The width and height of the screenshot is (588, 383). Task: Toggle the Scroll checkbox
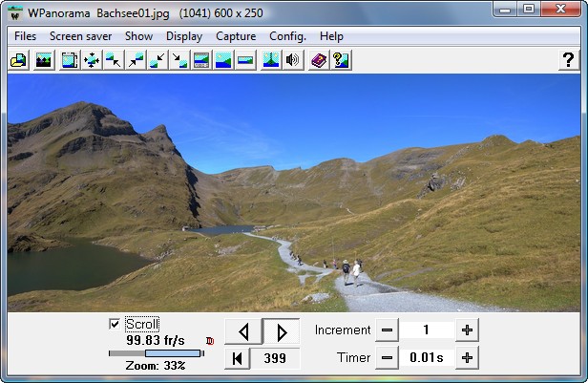click(115, 324)
